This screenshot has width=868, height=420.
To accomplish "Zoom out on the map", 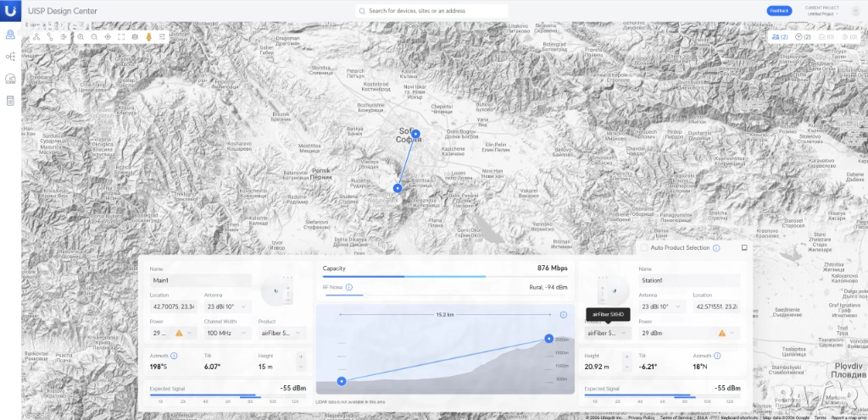I will tap(94, 37).
